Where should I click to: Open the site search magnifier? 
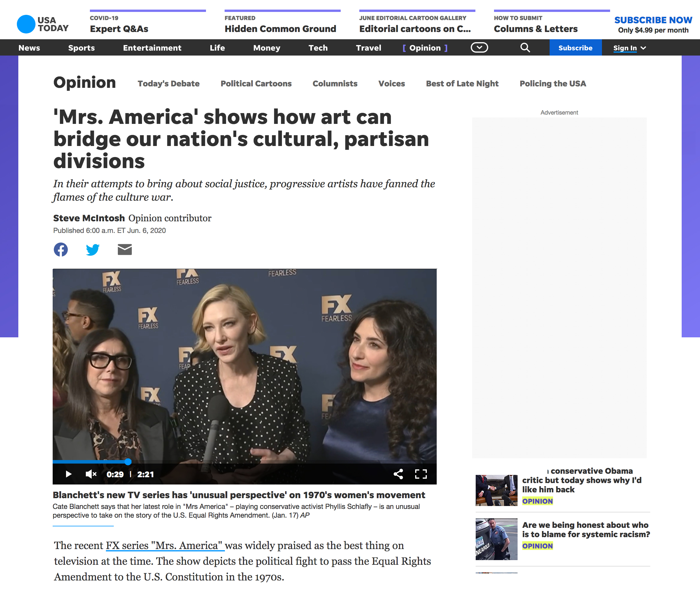pyautogui.click(x=525, y=48)
